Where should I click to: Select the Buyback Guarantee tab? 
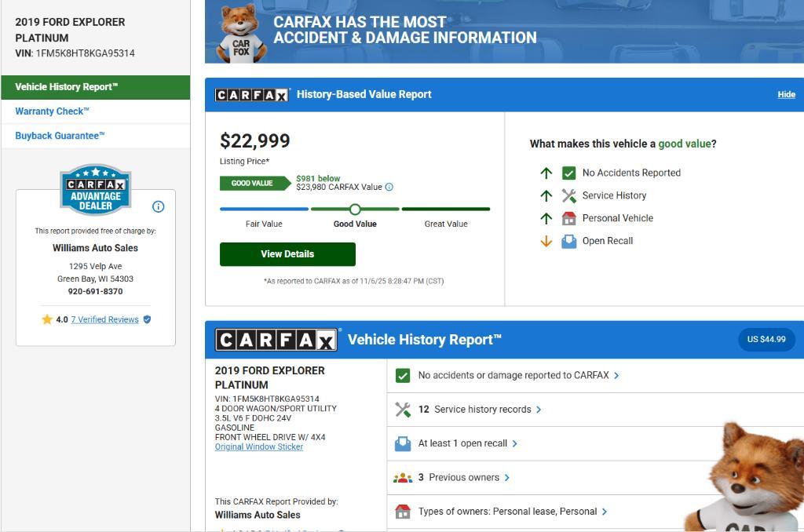60,136
